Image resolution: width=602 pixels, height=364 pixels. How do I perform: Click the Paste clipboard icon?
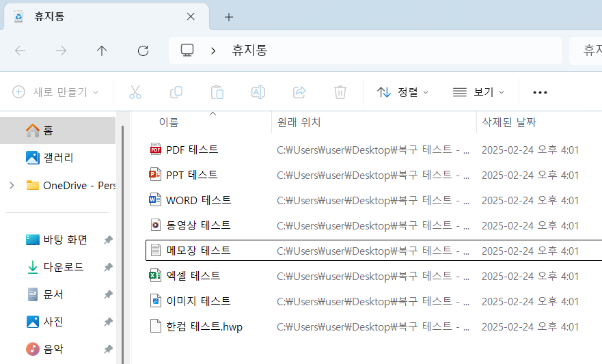point(217,92)
